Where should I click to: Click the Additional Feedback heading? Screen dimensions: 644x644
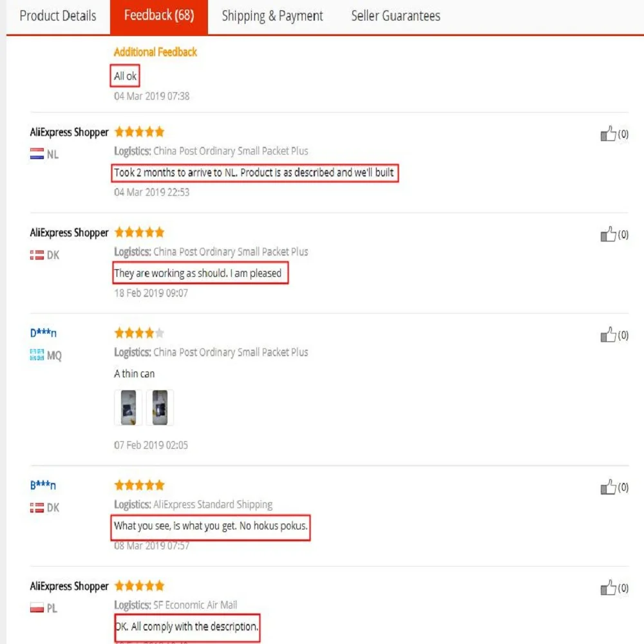[x=155, y=52]
